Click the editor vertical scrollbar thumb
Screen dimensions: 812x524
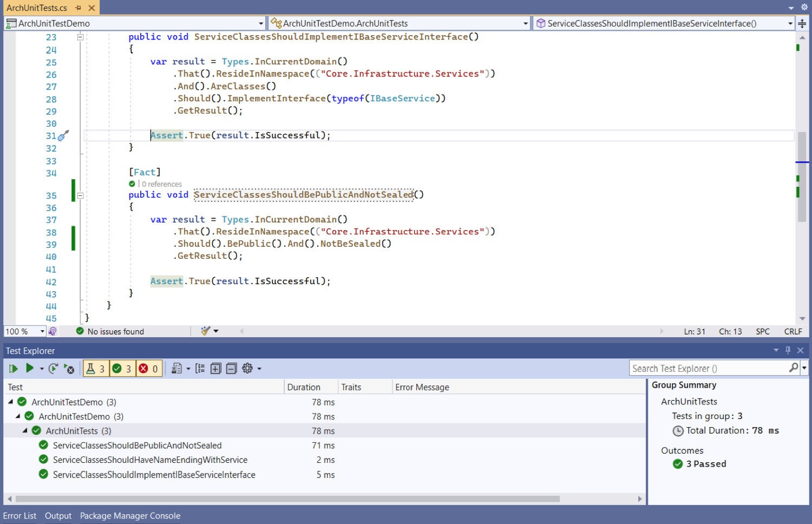pos(802,176)
